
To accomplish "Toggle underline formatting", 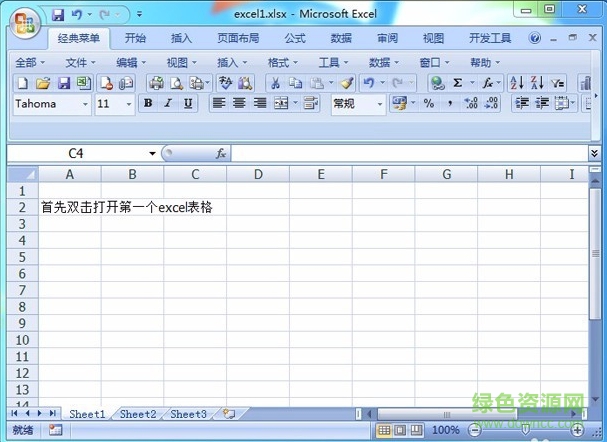I will 188,103.
